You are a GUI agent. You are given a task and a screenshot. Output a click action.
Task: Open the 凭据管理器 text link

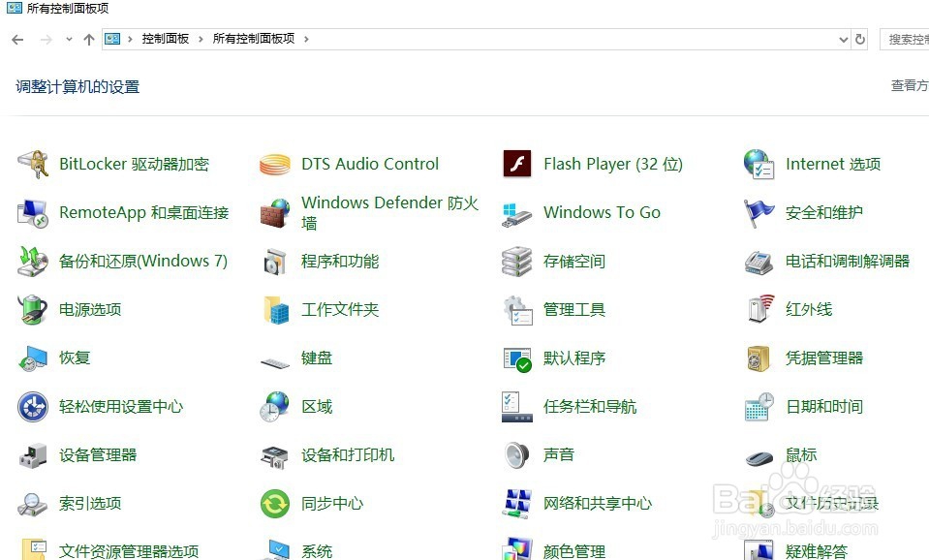point(824,358)
